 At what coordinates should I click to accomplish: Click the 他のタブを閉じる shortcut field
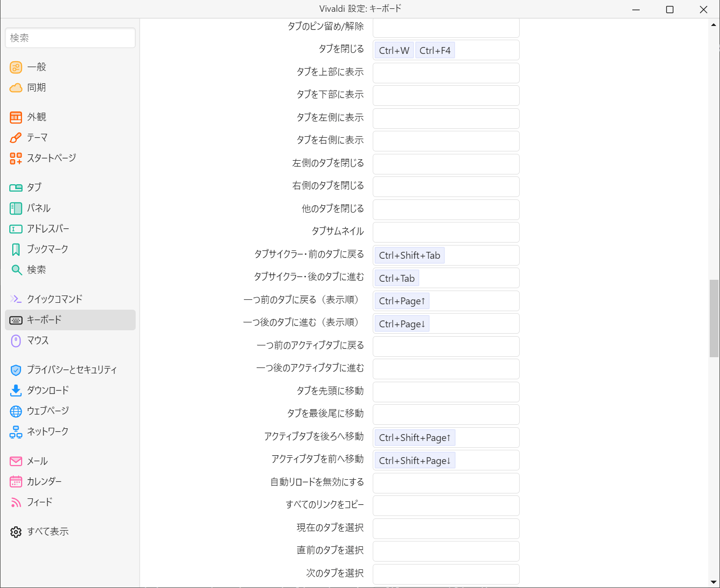tap(446, 209)
